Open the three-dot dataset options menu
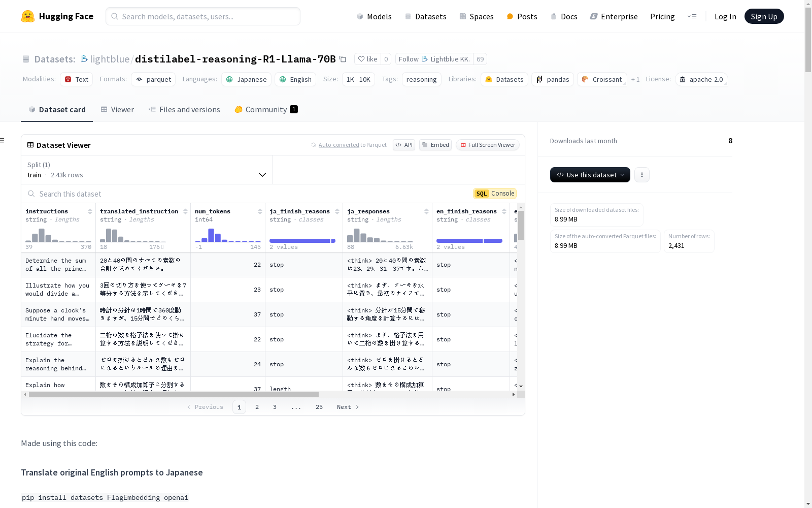The image size is (812, 508). click(642, 175)
